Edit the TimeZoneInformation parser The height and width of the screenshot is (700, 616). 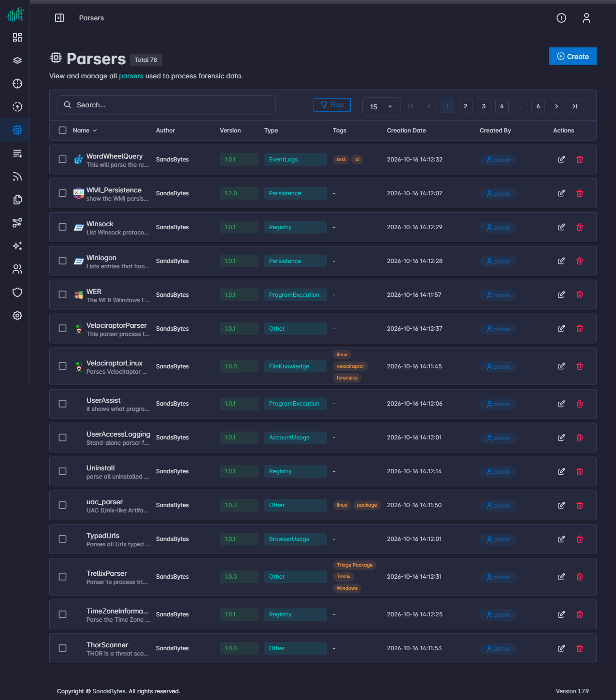point(561,614)
